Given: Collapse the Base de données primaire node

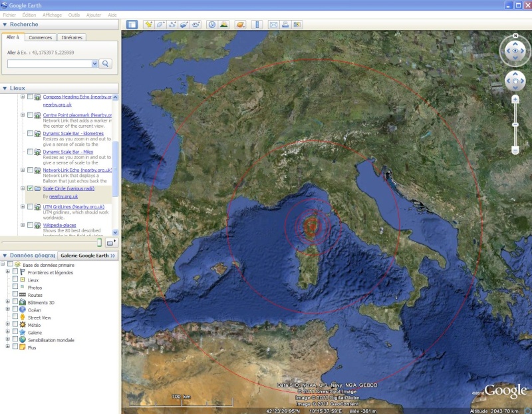Looking at the screenshot, I should pos(3,264).
